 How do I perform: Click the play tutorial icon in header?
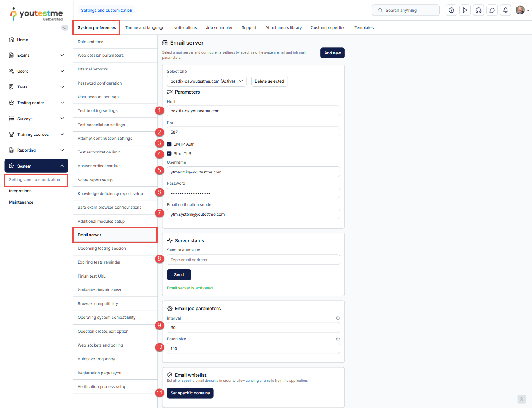(x=465, y=11)
